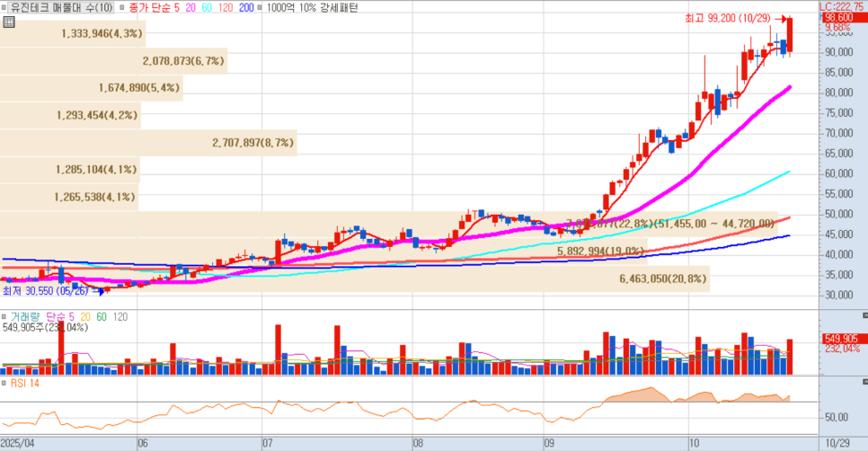
Task: Click the salmon 120 price moving average period
Action: coord(226,8)
